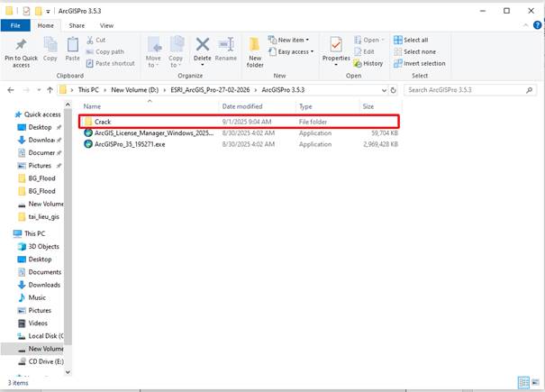
Task: Expand the New item dropdown
Action: [291, 40]
